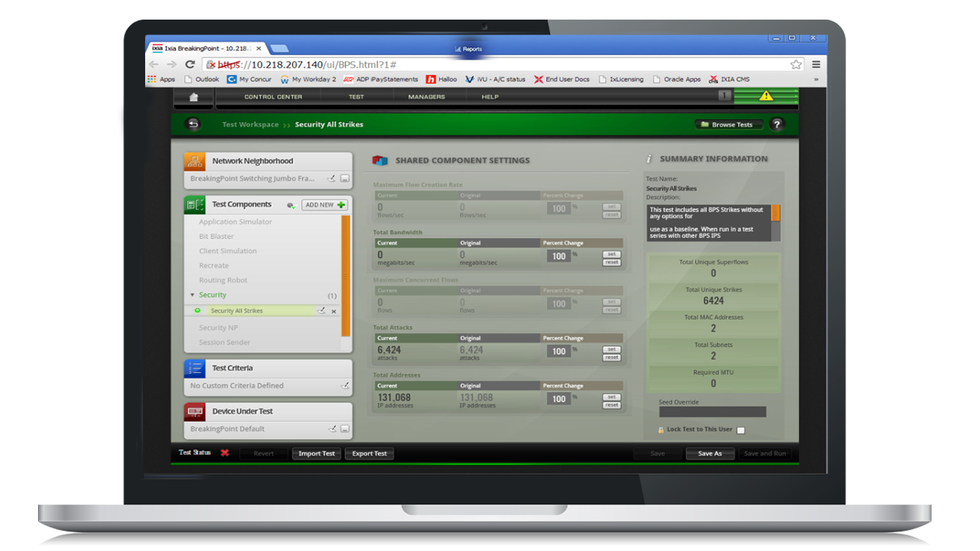Edit the custom test criteria
The image size is (980, 551).
pos(345,386)
